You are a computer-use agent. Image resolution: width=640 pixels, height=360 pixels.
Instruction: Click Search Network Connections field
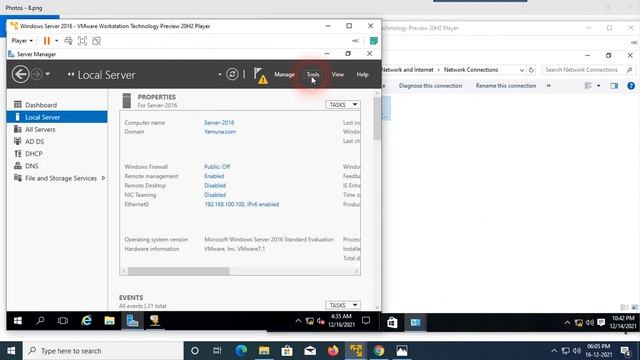589,70
